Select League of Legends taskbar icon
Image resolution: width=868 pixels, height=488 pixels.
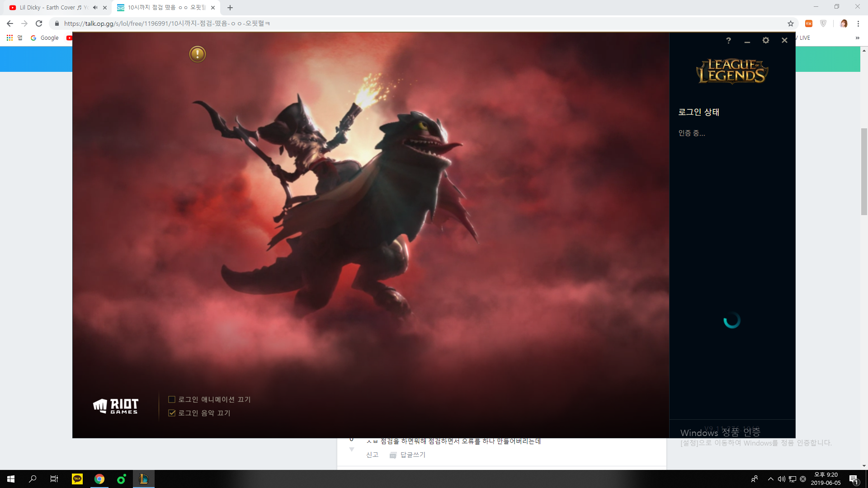144,479
